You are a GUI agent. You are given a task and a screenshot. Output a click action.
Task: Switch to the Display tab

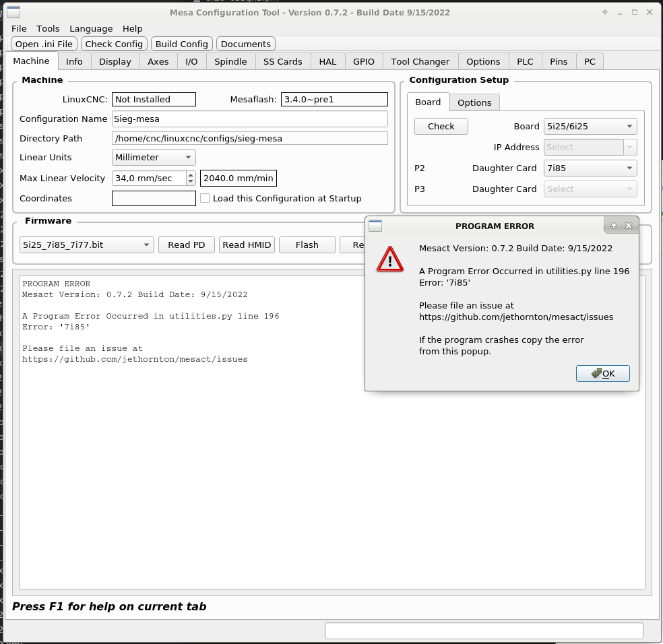[115, 62]
